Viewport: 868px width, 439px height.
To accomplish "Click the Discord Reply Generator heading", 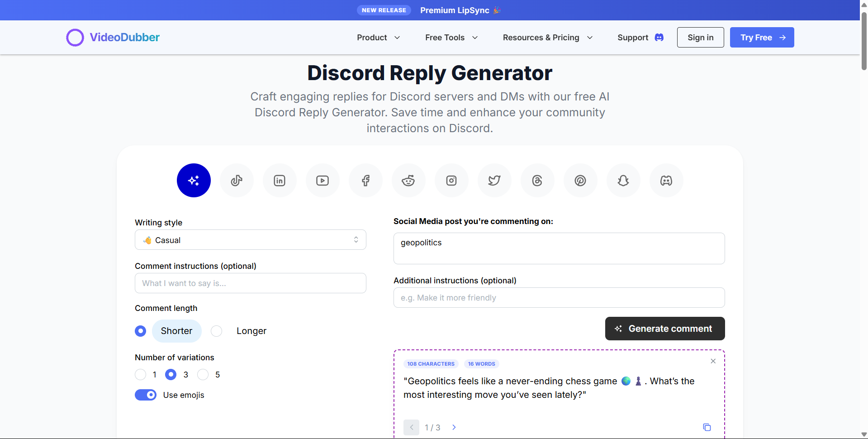I will [x=430, y=73].
